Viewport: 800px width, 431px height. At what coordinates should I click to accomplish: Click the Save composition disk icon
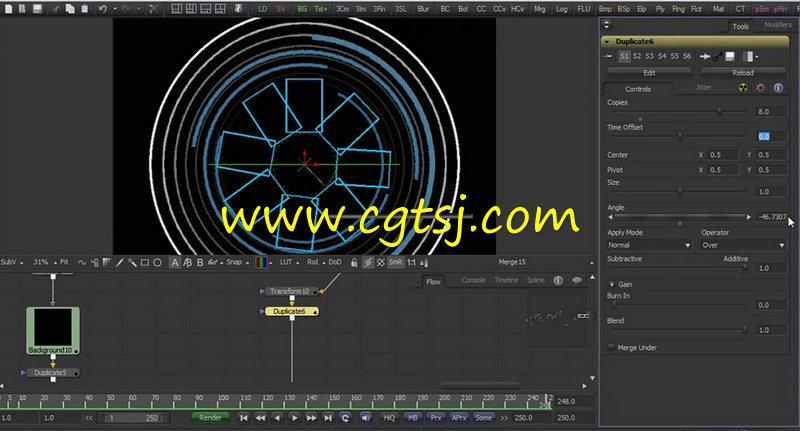tap(37, 9)
